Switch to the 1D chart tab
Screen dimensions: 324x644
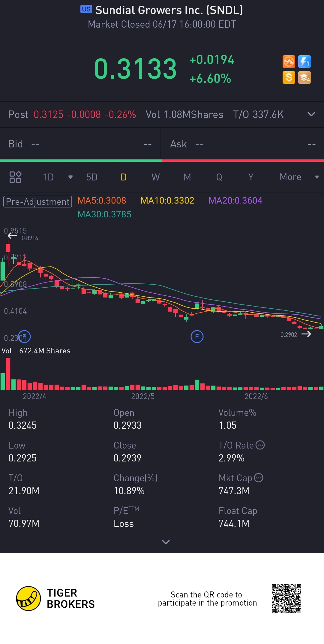[48, 177]
